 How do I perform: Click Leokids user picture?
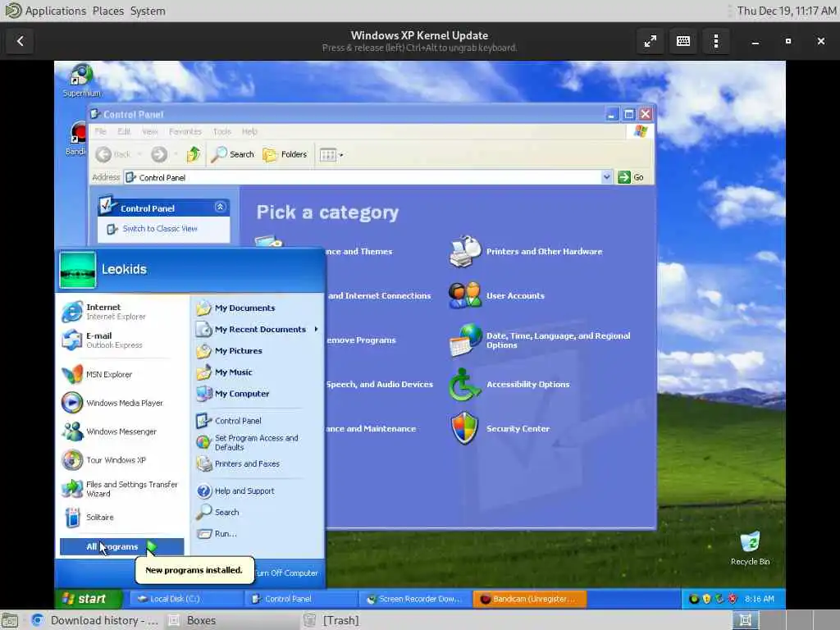coord(78,270)
